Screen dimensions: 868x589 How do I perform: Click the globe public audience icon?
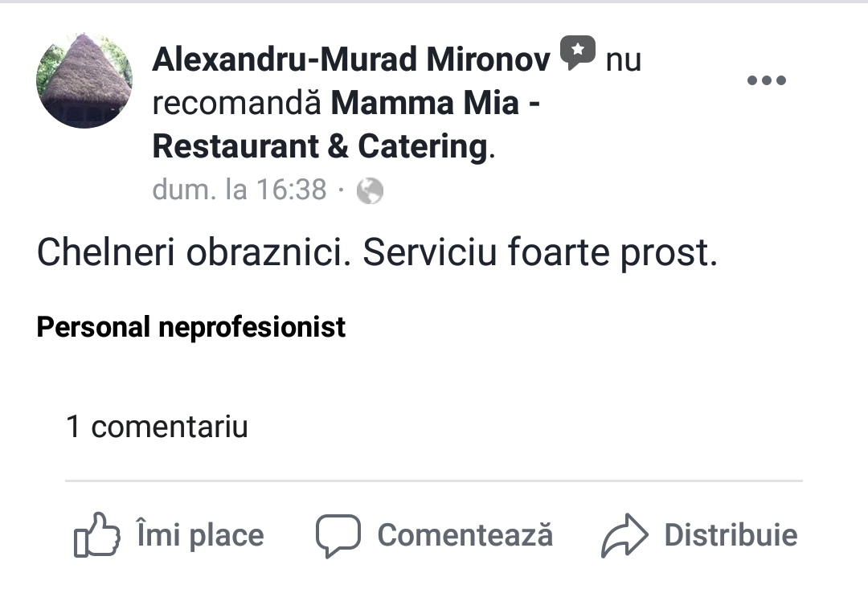(x=370, y=191)
